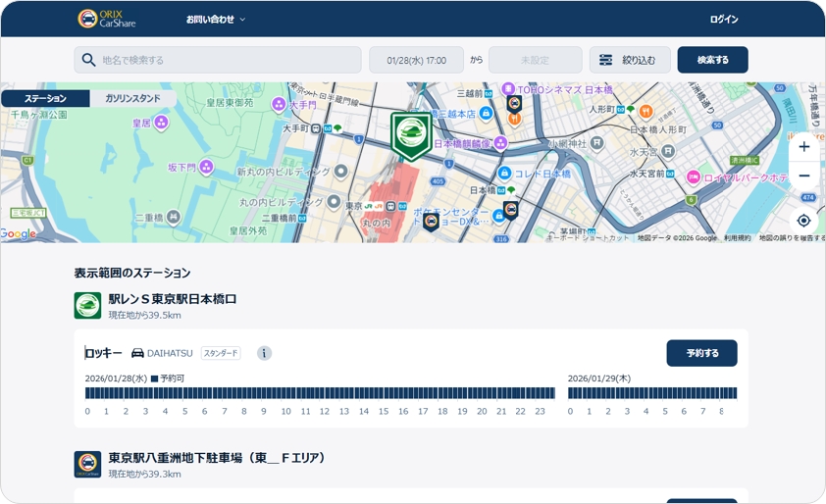Click the 2026/01/28 availability timeline bar
Screen dimensions: 826x504
pyautogui.click(x=320, y=393)
